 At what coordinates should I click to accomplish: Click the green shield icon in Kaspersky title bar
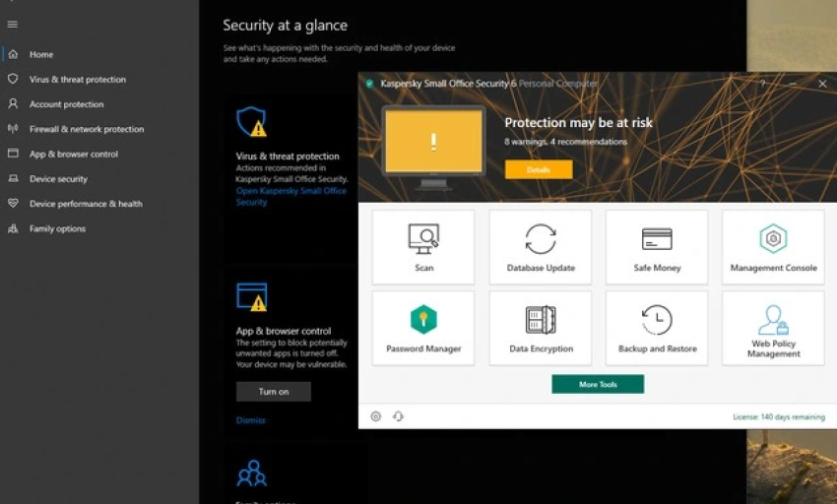tap(369, 84)
